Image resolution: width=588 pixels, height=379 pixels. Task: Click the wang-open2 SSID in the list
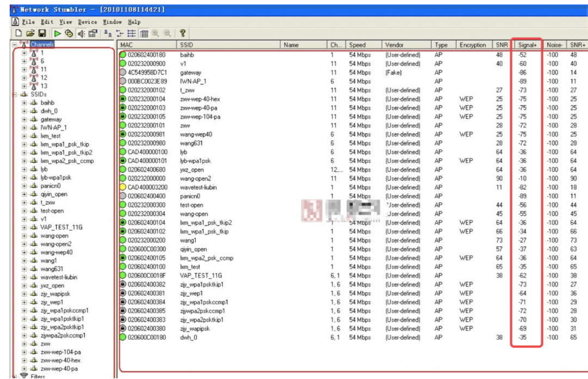(195, 179)
